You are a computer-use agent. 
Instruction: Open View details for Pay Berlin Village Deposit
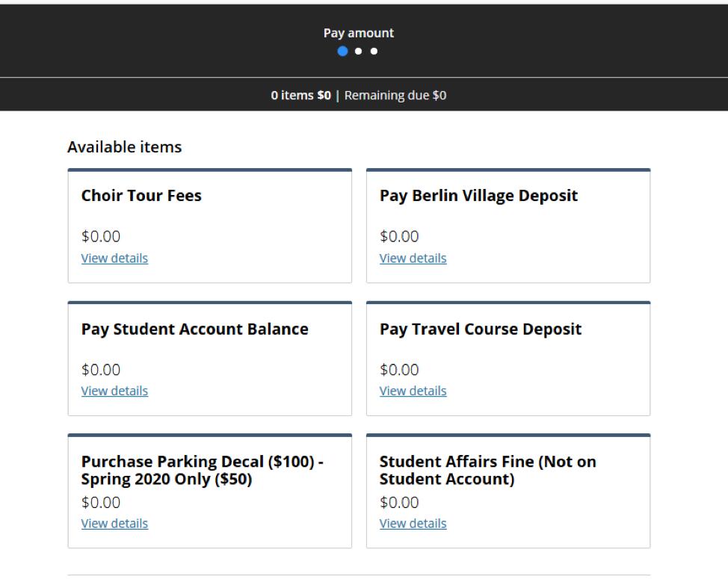coord(413,258)
